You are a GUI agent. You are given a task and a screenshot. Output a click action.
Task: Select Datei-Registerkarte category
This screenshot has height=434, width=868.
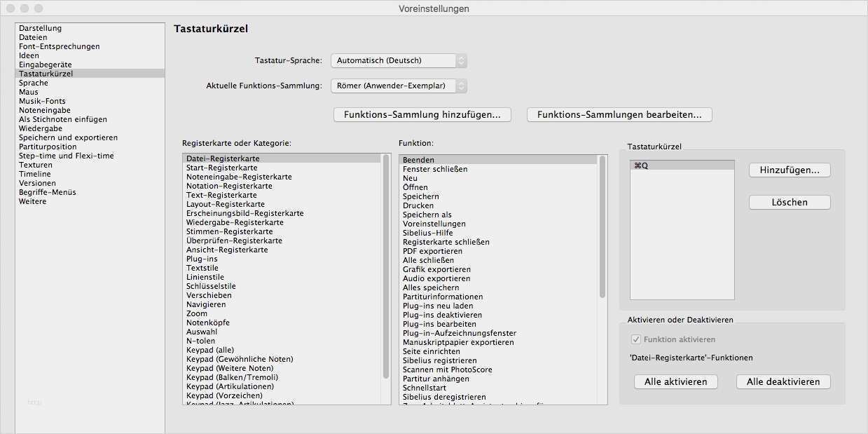(282, 159)
